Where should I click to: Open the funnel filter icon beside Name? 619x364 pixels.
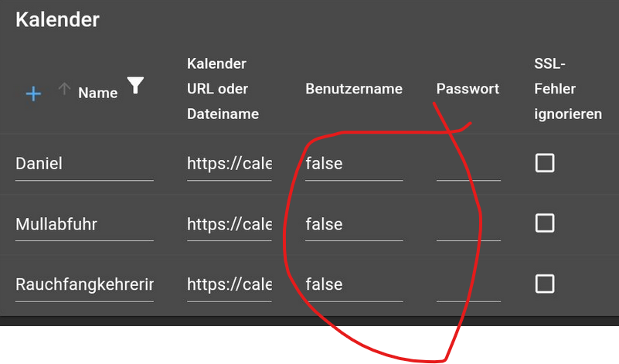[136, 86]
